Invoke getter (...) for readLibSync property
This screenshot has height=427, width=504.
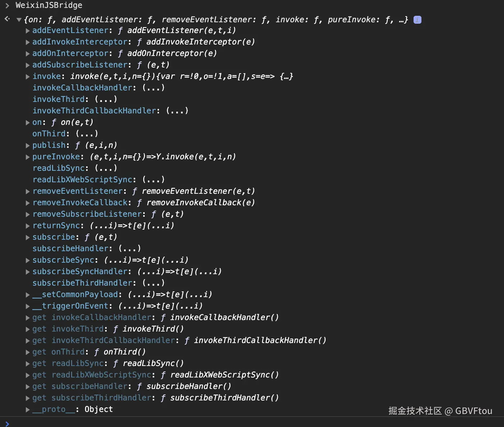tap(106, 168)
